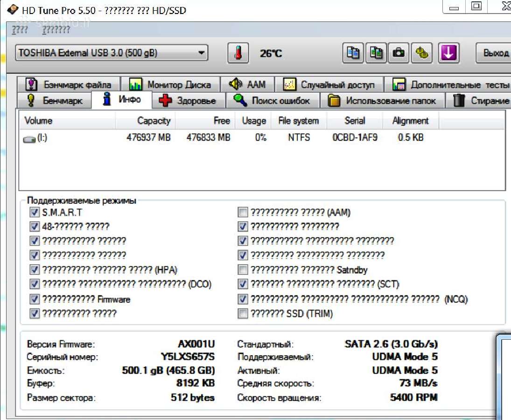511x420 pixels.
Task: Open the Случайный доступ tab
Action: click(329, 84)
